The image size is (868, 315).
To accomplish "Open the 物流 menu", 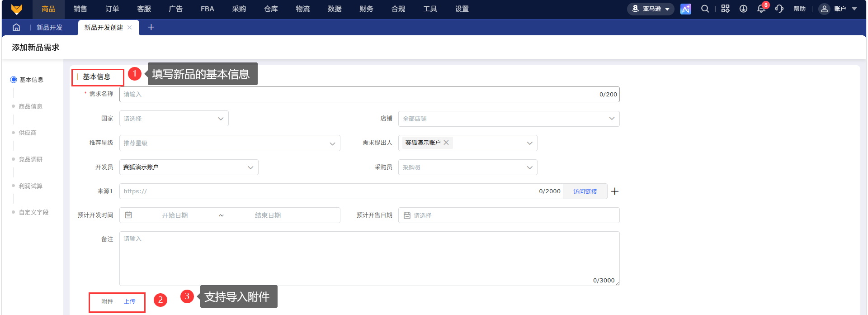I will 302,9.
